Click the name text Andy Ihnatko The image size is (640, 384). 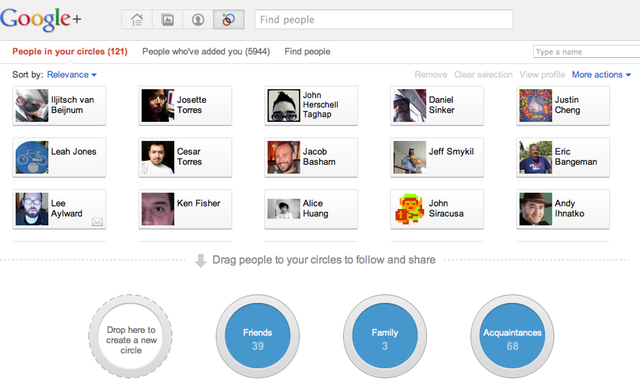click(569, 209)
